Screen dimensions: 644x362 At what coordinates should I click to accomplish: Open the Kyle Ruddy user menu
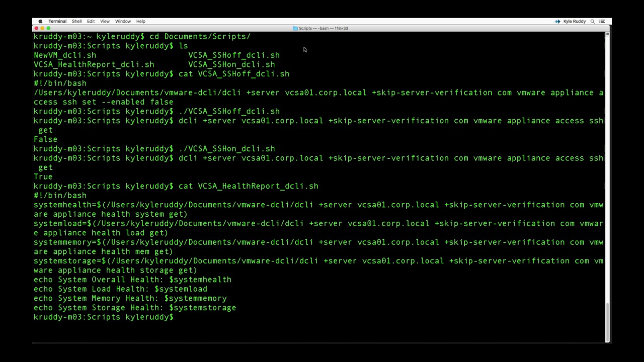pyautogui.click(x=575, y=21)
